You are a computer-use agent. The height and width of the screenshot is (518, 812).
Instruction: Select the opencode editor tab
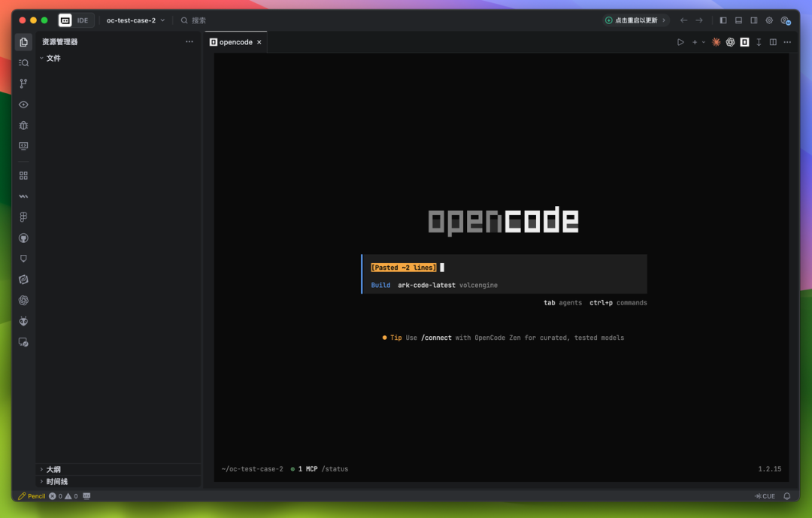tap(235, 42)
